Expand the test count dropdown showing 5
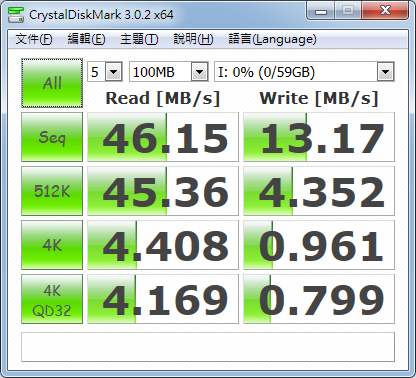 point(113,72)
